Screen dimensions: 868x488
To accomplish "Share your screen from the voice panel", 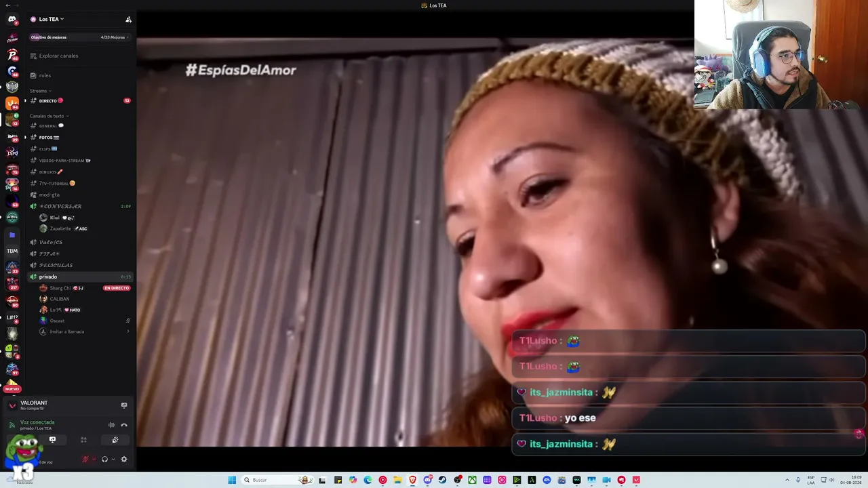I will (52, 440).
